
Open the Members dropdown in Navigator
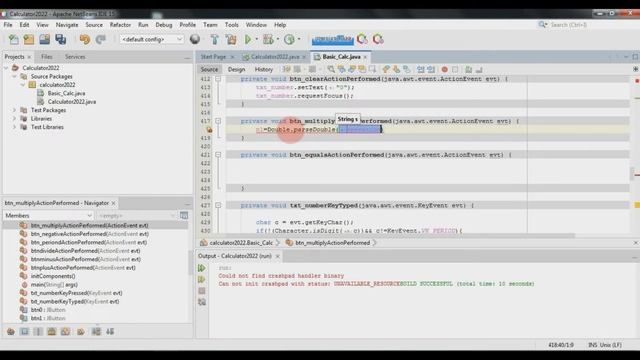(48, 216)
